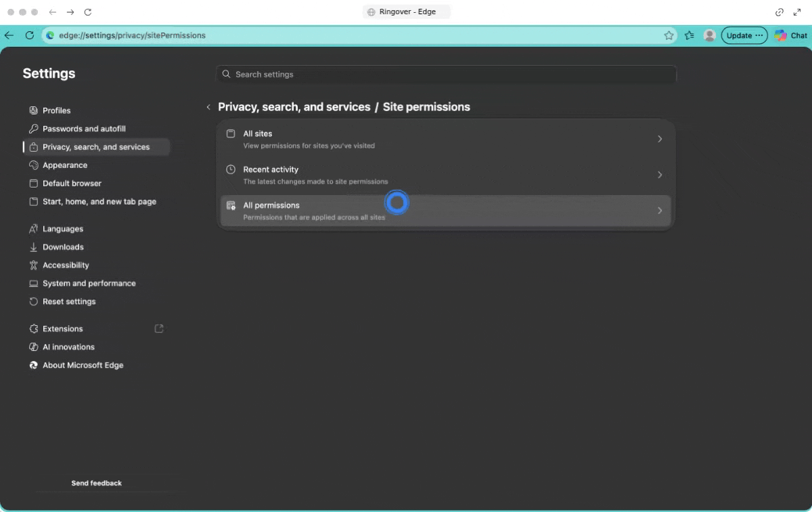
Task: Expand Recent activity with its chevron
Action: click(660, 175)
